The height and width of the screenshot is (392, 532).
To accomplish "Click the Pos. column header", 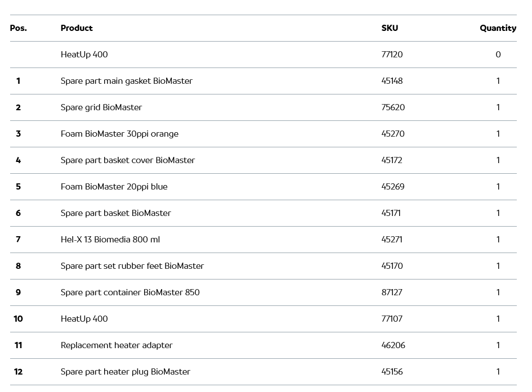I will (19, 28).
